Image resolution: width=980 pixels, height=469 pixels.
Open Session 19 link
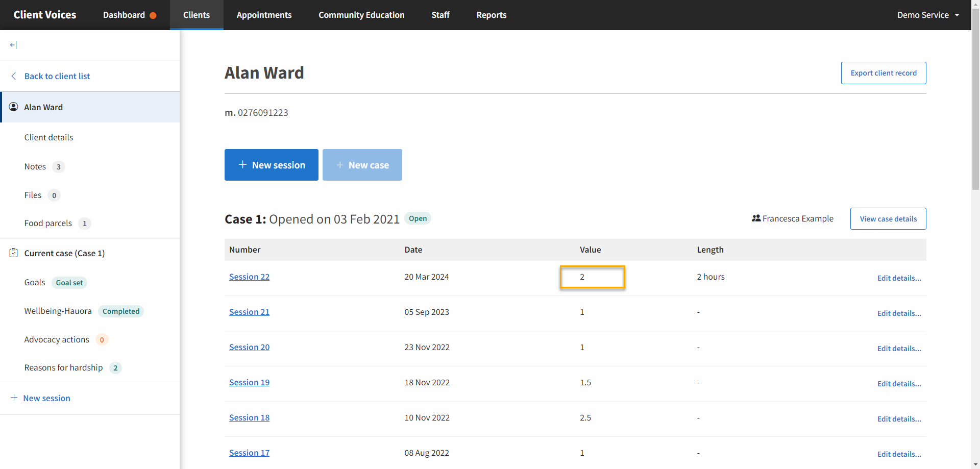point(249,382)
